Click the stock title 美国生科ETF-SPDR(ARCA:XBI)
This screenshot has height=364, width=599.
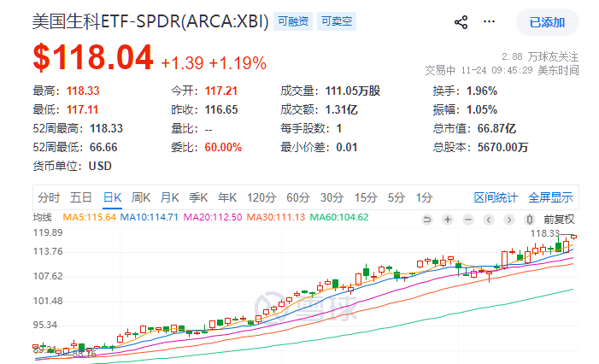[151, 21]
